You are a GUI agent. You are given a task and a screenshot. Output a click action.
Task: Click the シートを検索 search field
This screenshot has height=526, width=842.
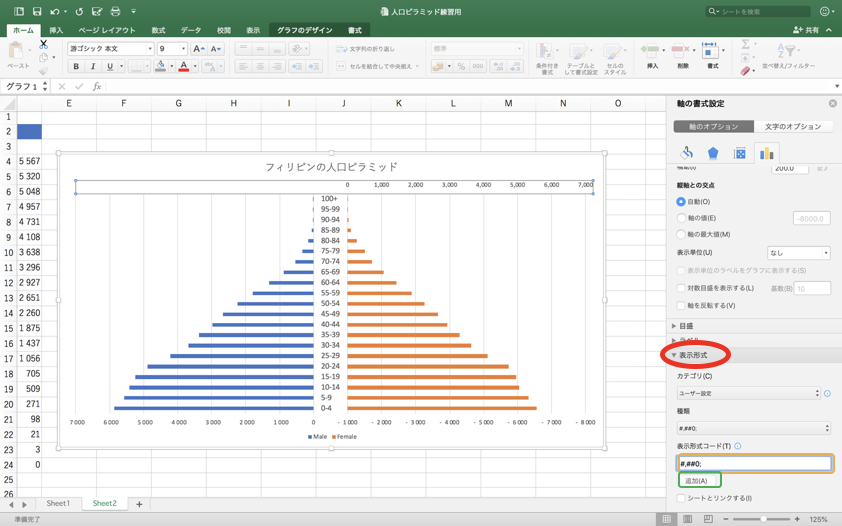click(758, 11)
